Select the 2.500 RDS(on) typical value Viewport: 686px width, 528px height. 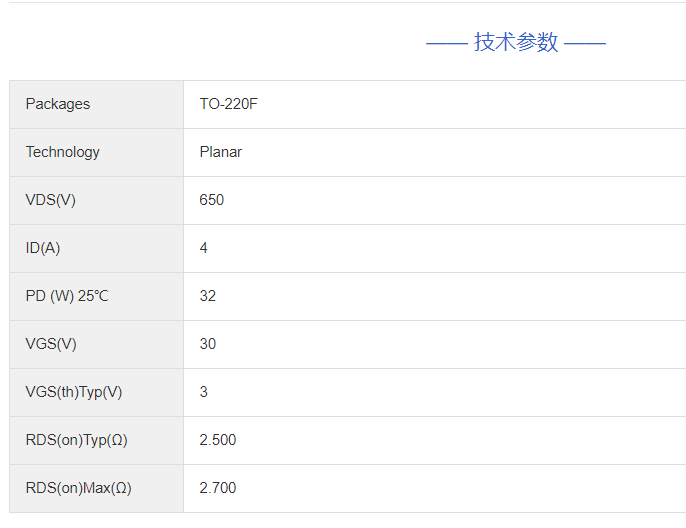217,440
